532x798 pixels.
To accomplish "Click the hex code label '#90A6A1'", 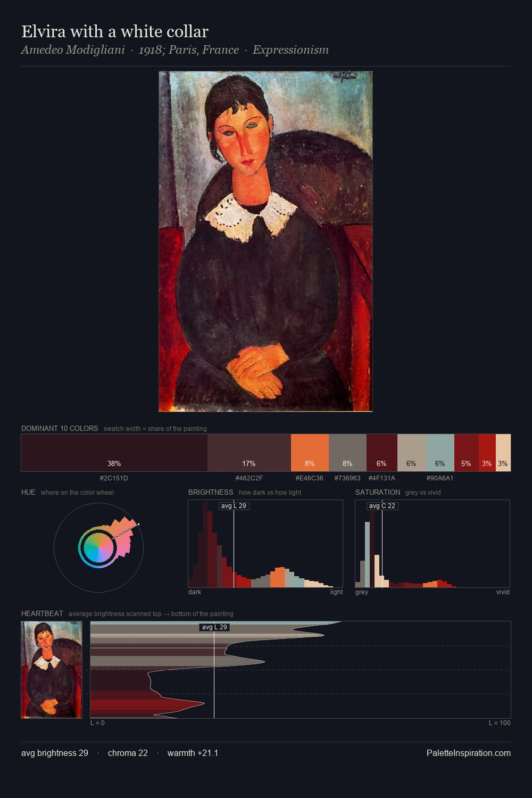I will point(440,478).
